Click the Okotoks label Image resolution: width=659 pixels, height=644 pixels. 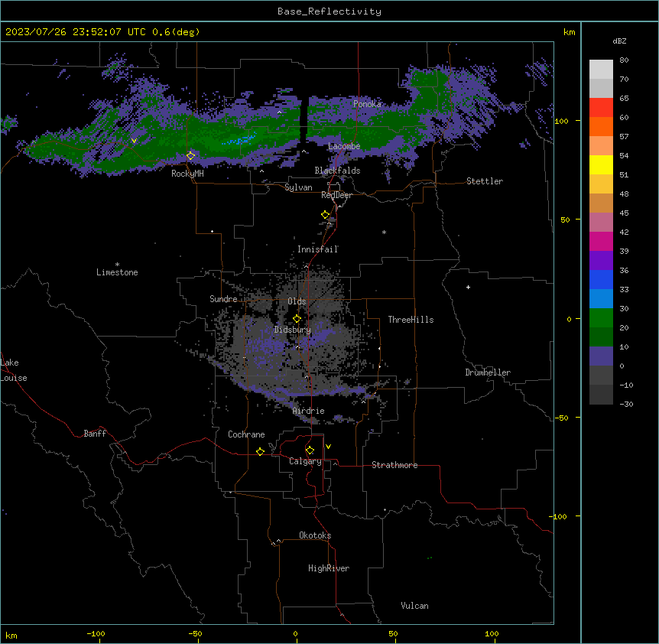click(x=315, y=535)
